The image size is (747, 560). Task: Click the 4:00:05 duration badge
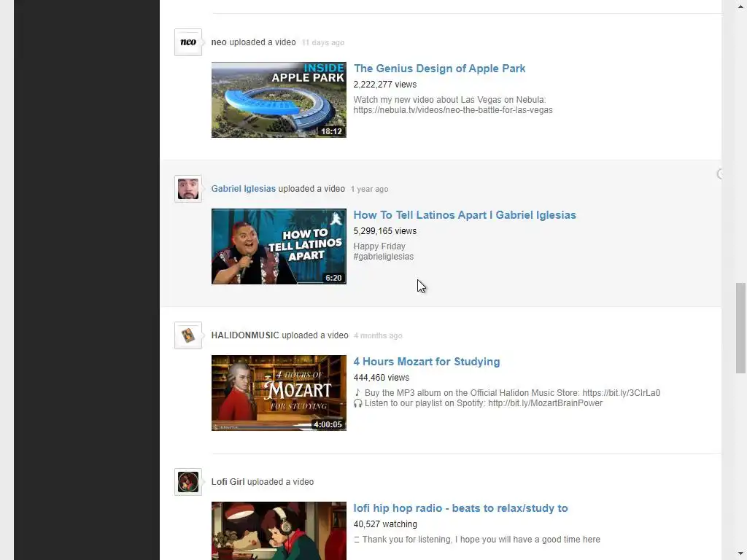coord(328,424)
